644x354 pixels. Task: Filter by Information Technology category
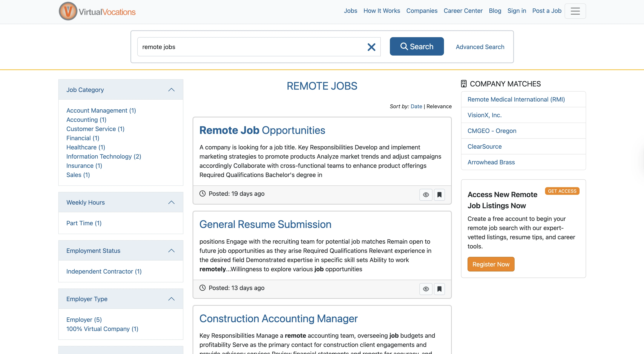click(104, 157)
